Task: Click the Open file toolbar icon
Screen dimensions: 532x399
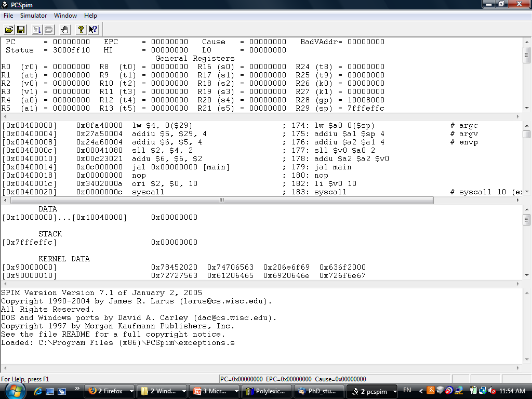Action: click(9, 30)
